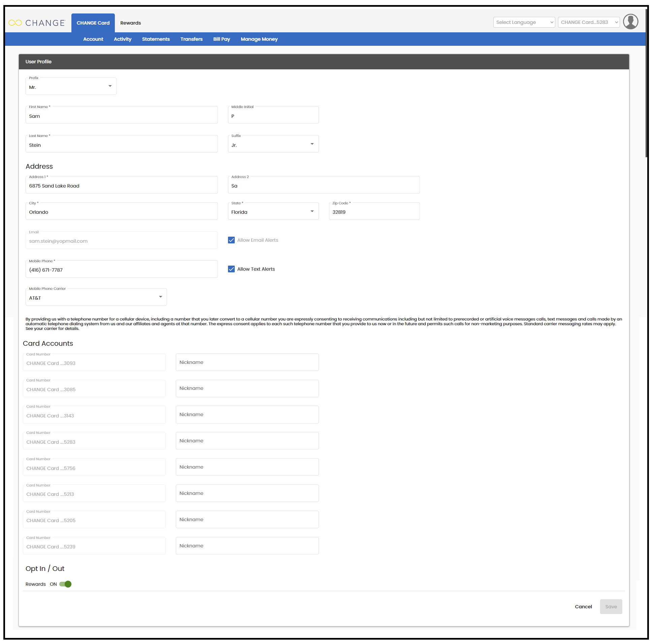Click the City field containing Orlando
Screen dimensions: 655x644
pos(122,211)
